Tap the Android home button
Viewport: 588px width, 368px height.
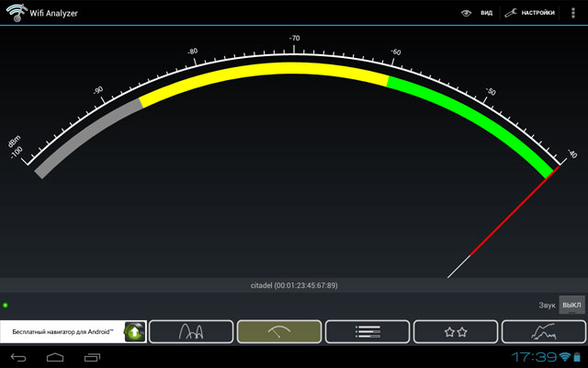[x=55, y=357]
